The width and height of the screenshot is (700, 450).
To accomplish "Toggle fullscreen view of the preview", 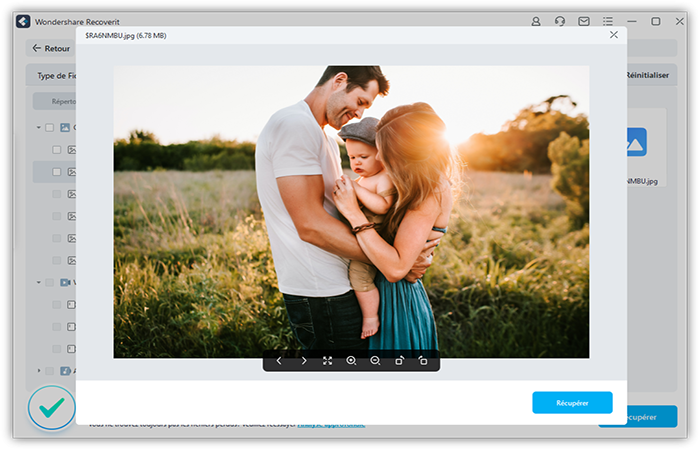I will (327, 361).
